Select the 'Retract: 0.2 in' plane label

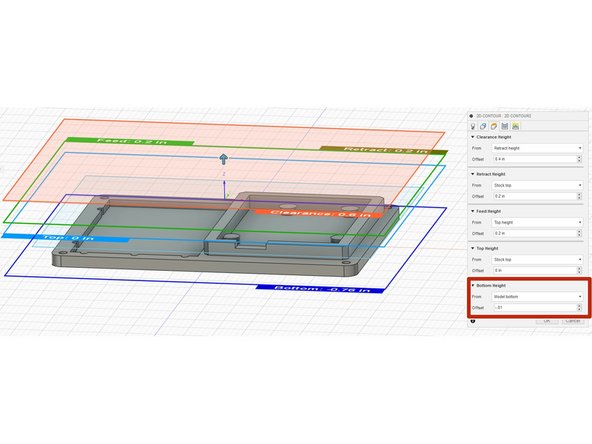(384, 150)
